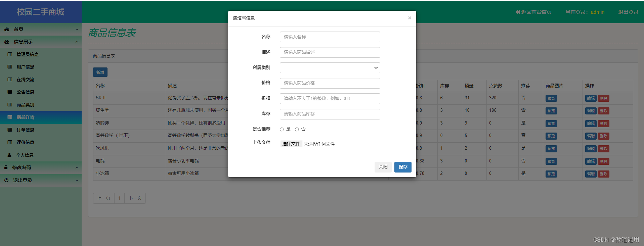Open 订单信息 in the sidebar
Screen dimensions: 644x246
pos(26,130)
